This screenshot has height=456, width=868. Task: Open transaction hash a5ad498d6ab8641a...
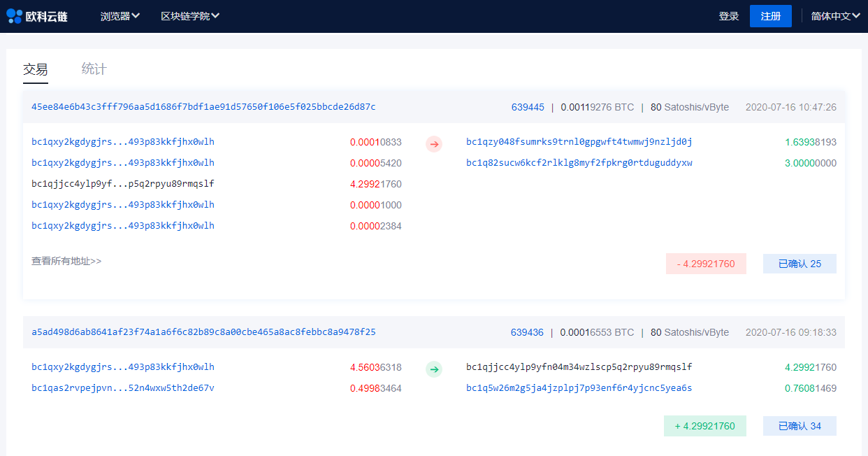point(203,332)
